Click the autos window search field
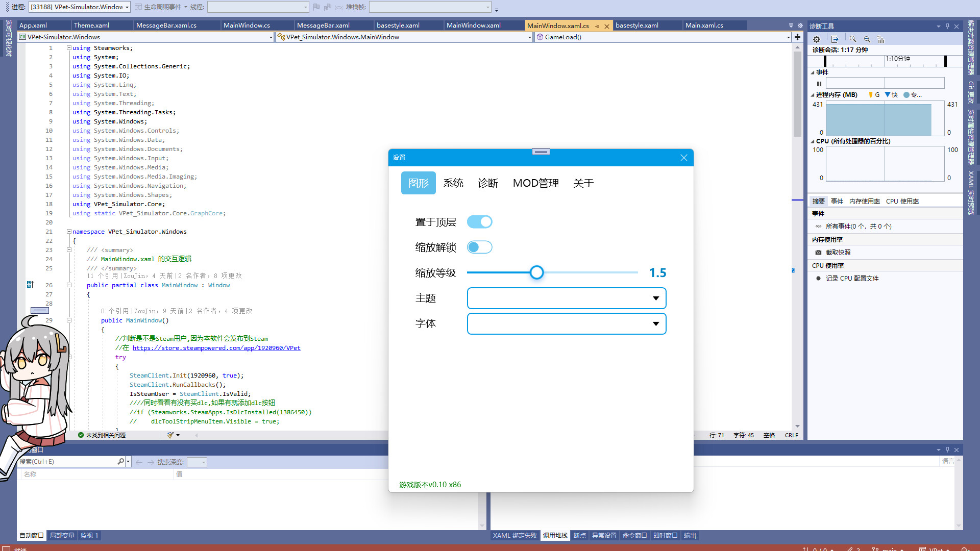The width and height of the screenshot is (980, 551). [67, 462]
